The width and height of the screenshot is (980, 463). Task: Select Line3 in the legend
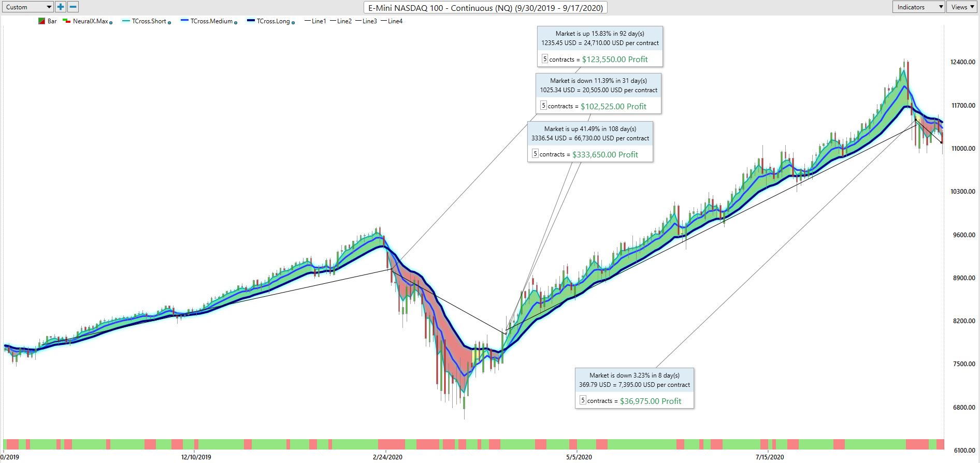pos(366,21)
